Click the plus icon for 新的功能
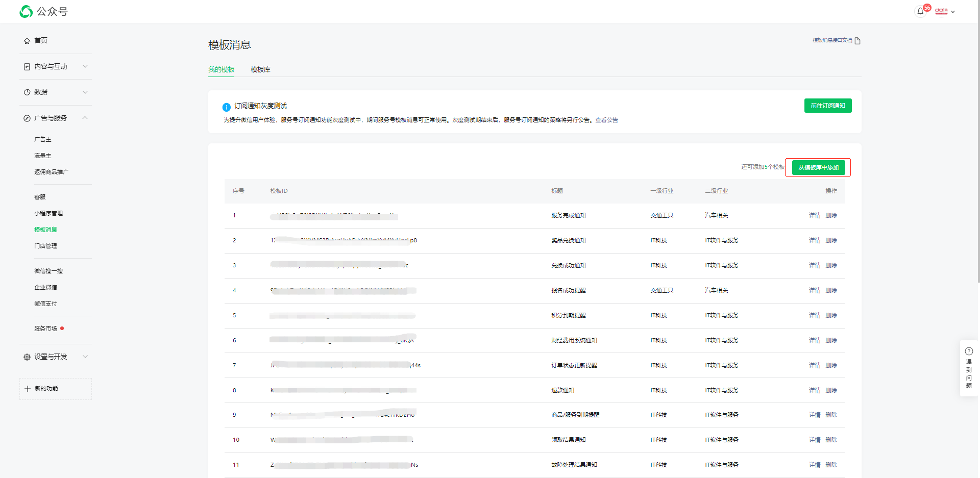Image resolution: width=980 pixels, height=478 pixels. [x=28, y=389]
